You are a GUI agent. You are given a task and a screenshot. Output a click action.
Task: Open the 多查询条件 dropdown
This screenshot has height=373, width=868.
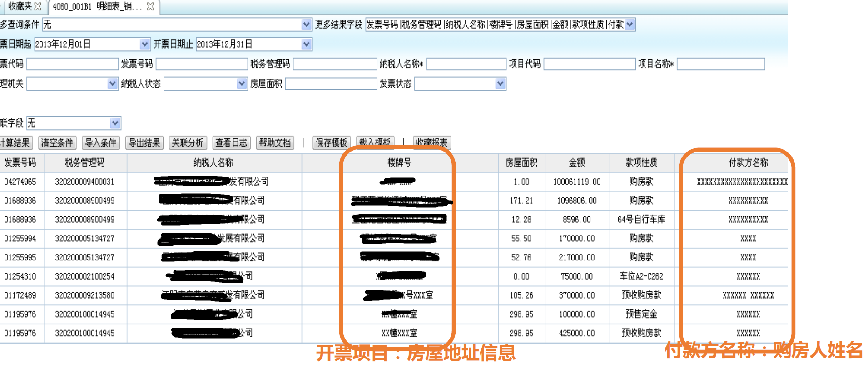(x=307, y=25)
